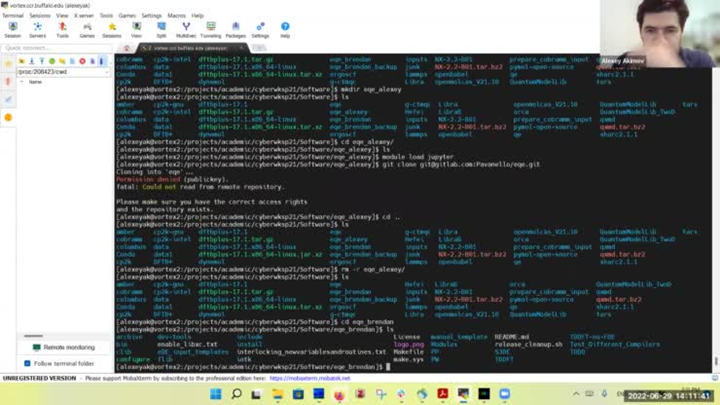Show hidden system tray icons chevron
720x405 pixels.
pyautogui.click(x=577, y=394)
